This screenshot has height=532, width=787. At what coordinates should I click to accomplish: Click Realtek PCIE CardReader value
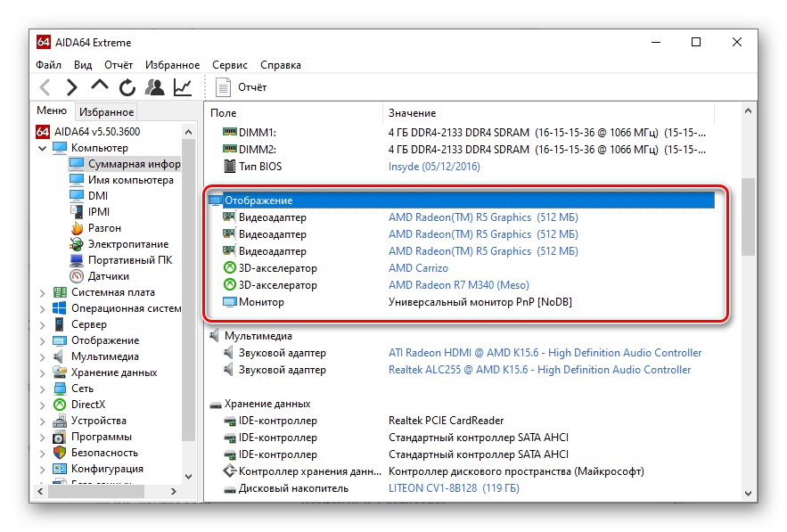(446, 421)
